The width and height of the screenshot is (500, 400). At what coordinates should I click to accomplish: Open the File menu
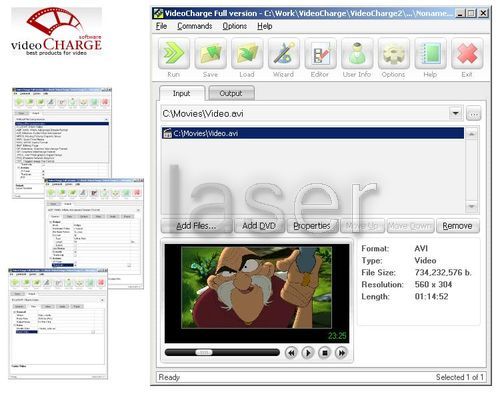[x=161, y=26]
